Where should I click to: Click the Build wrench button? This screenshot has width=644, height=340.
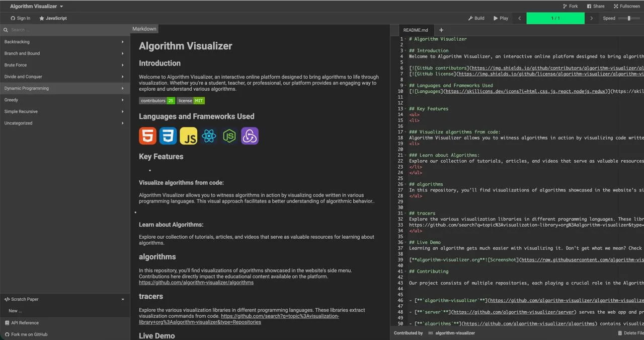click(x=476, y=18)
